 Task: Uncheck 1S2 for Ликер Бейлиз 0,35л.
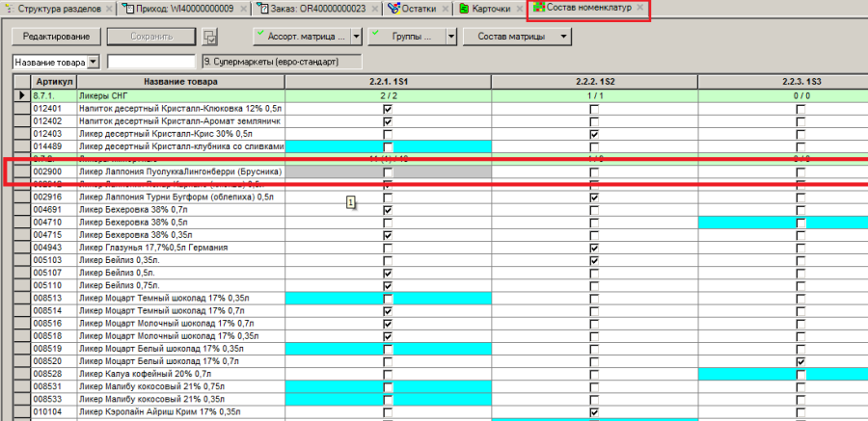click(x=594, y=260)
